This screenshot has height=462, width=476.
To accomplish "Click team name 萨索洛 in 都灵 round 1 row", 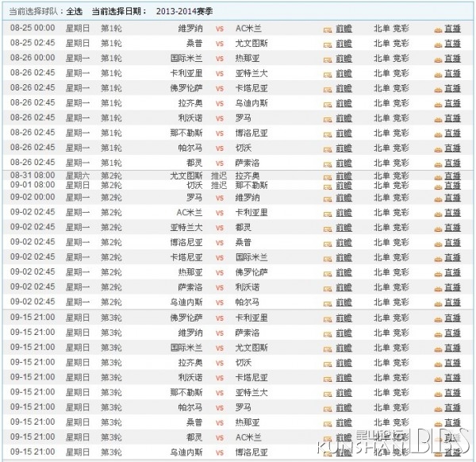I will pyautogui.click(x=248, y=163).
